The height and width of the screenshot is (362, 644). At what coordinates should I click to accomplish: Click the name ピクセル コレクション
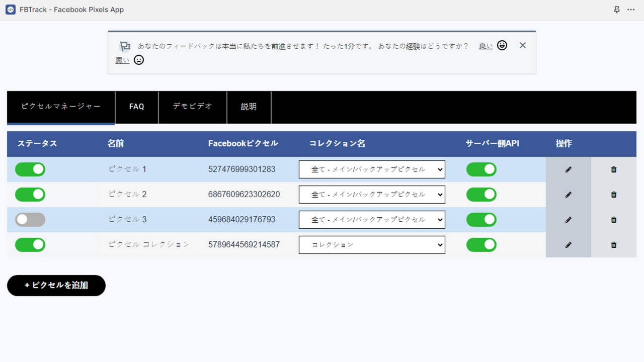click(x=149, y=245)
